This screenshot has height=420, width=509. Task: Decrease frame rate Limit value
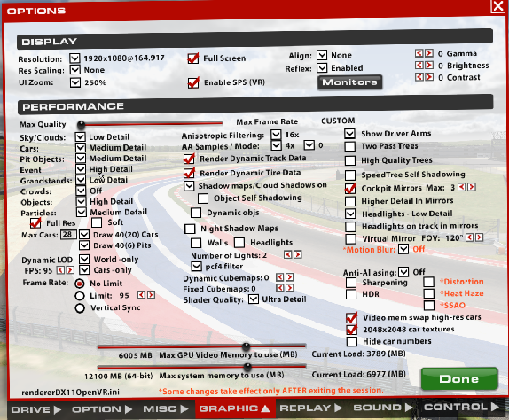[141, 295]
